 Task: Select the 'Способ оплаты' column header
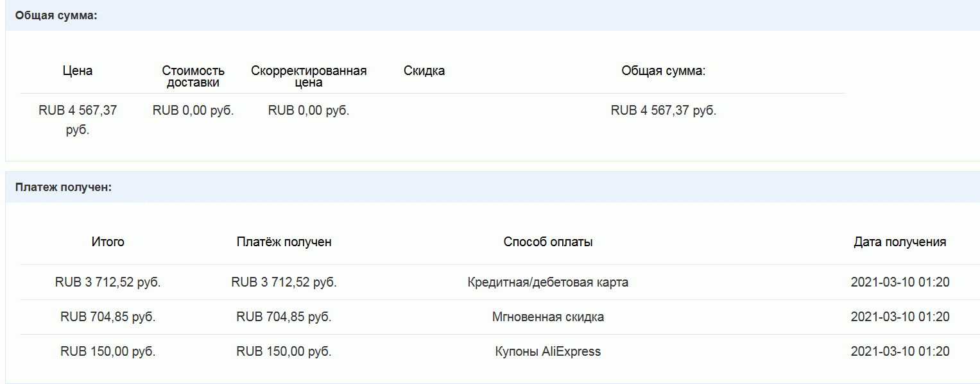click(548, 242)
